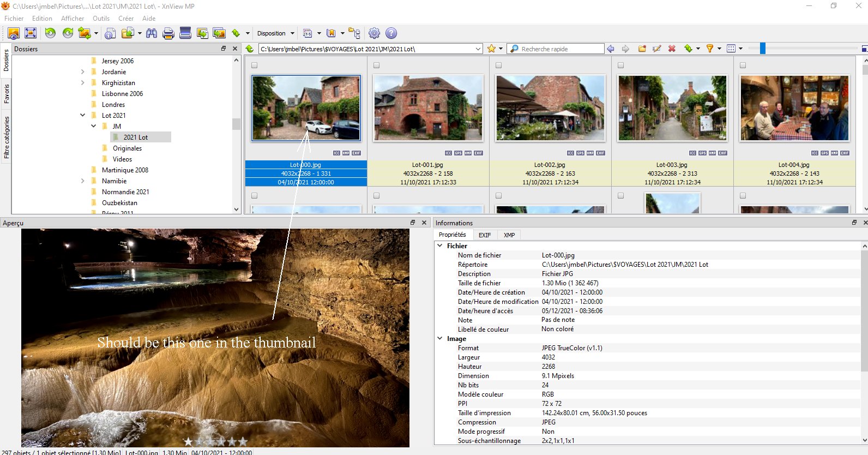The width and height of the screenshot is (868, 455).
Task: Click the thumbnail size slider handle
Action: [763, 49]
